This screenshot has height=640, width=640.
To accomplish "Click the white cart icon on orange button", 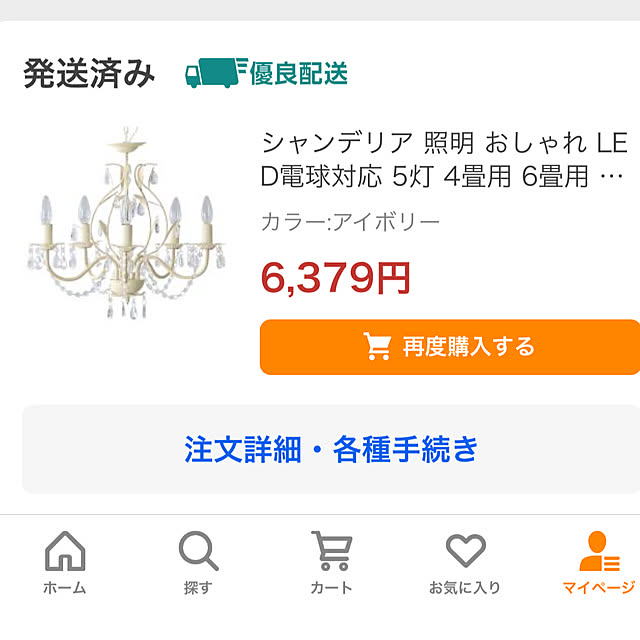I will pos(377,347).
